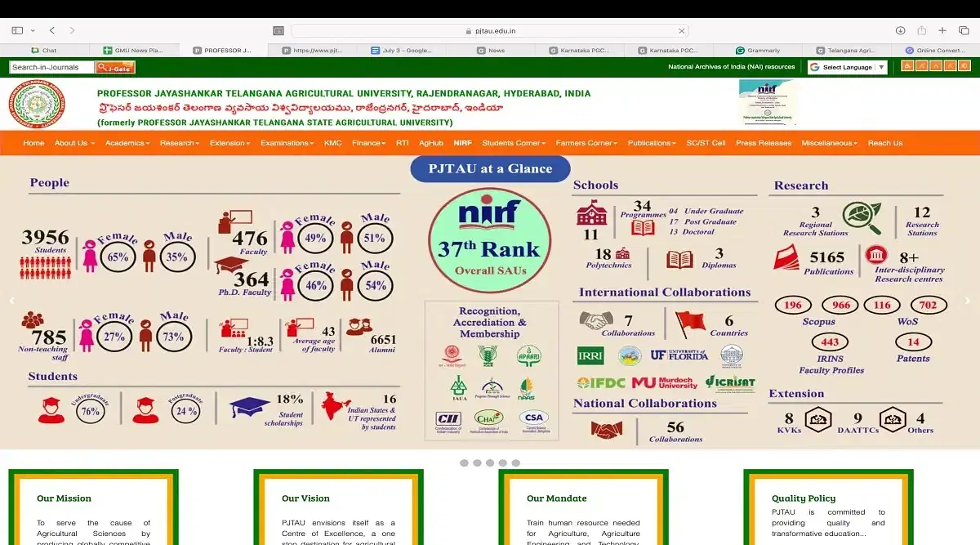Expand the About Us dropdown menu
This screenshot has height=545, width=980.
pos(74,143)
